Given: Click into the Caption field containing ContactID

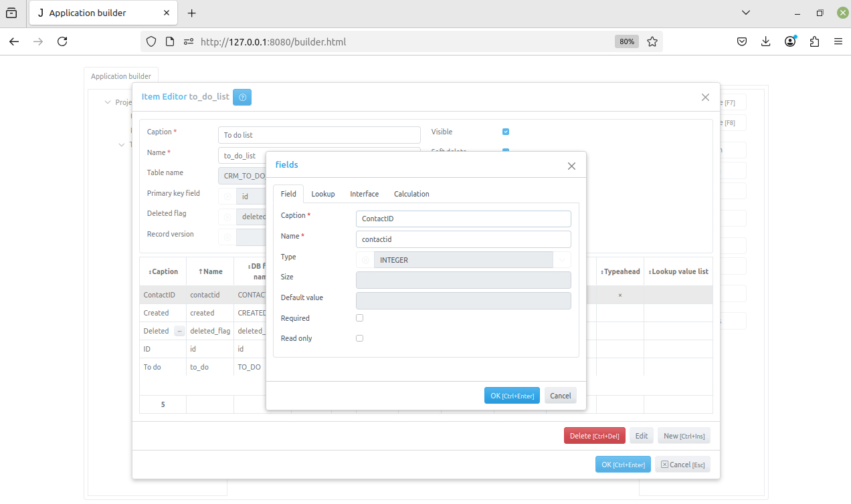Looking at the screenshot, I should tap(463, 219).
